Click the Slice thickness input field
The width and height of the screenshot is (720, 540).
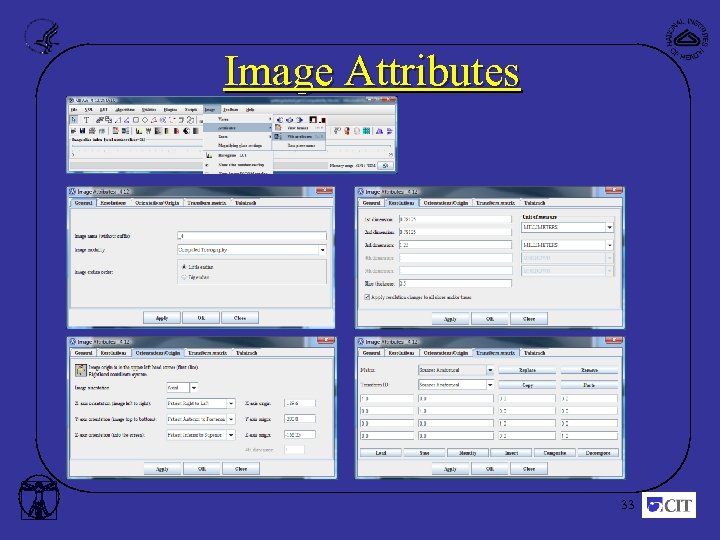click(x=455, y=283)
